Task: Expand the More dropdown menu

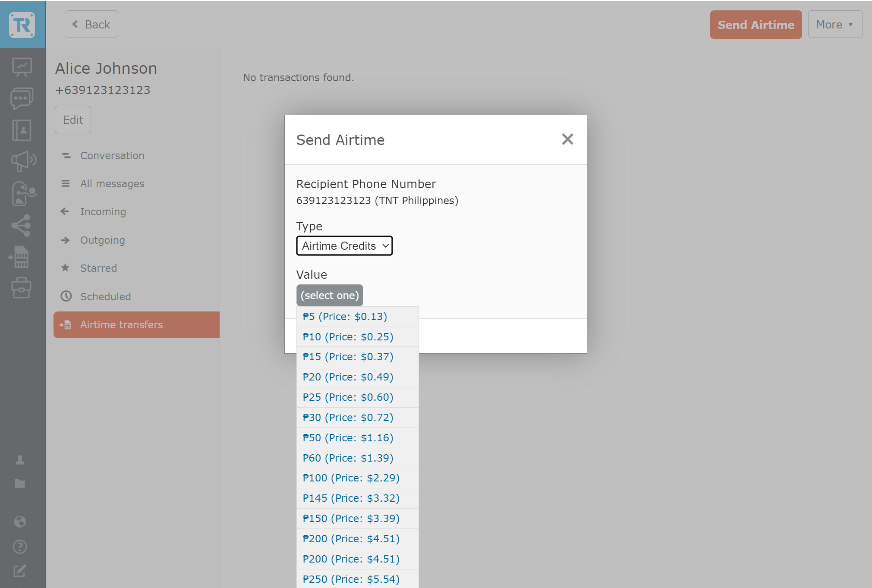Action: click(835, 25)
